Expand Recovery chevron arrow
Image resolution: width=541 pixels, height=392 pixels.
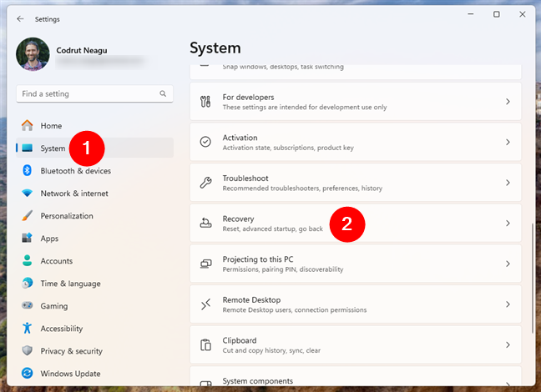point(508,223)
